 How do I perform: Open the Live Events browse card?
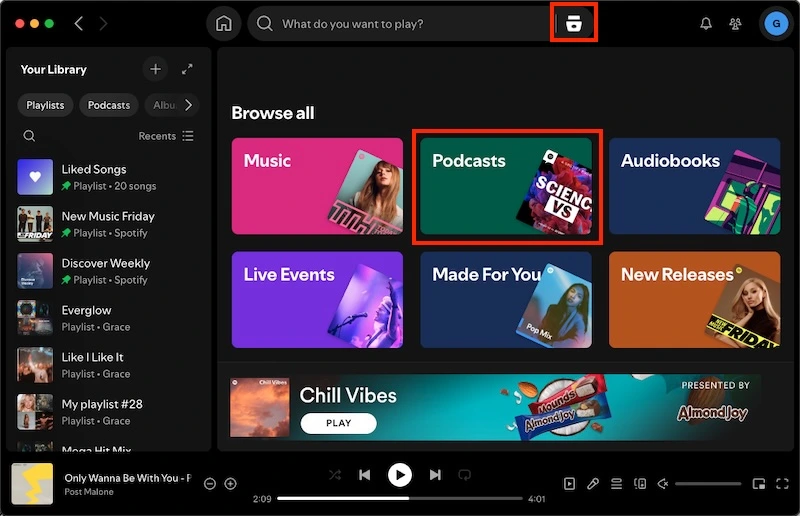[x=317, y=300]
